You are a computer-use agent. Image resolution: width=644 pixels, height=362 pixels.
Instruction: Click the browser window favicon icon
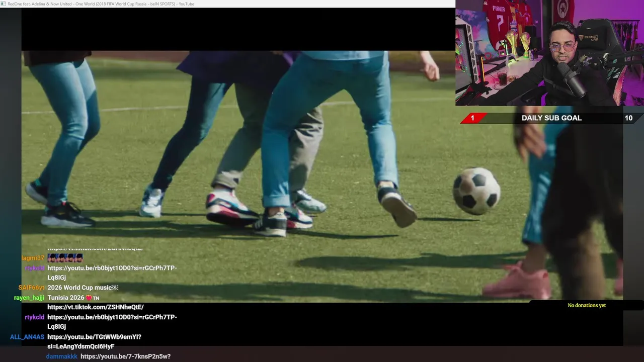[4, 4]
